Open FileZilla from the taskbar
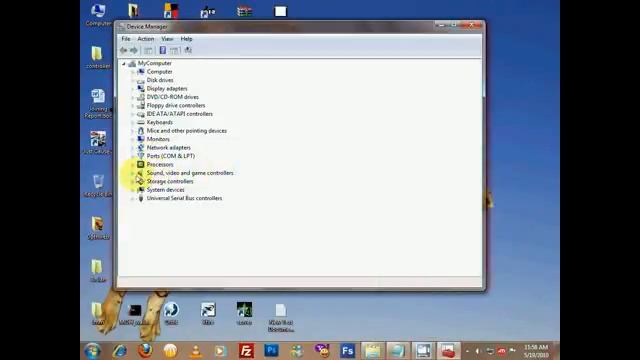The height and width of the screenshot is (360, 640). click(246, 351)
